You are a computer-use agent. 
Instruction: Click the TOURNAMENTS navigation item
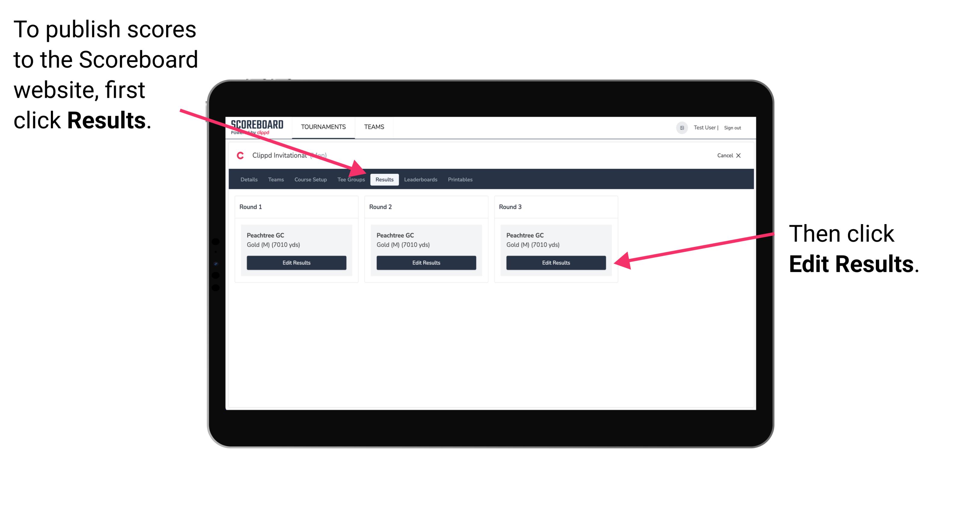tap(323, 127)
